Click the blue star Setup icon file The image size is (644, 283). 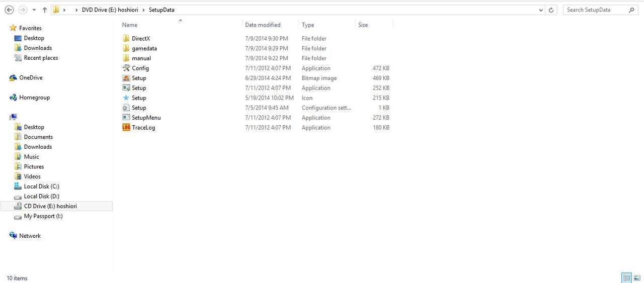126,98
